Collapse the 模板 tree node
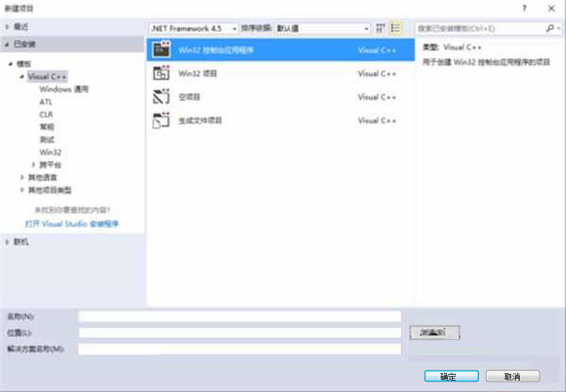566x392 pixels. pyautogui.click(x=10, y=64)
